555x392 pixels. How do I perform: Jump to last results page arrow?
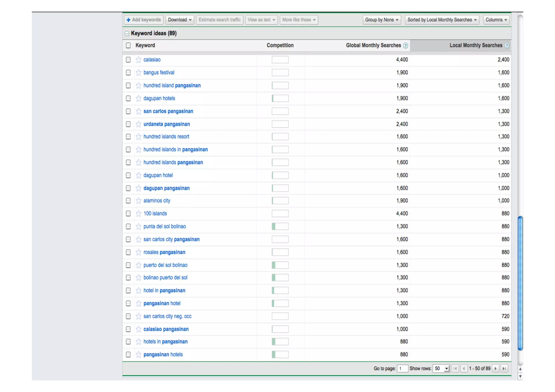[x=504, y=368]
